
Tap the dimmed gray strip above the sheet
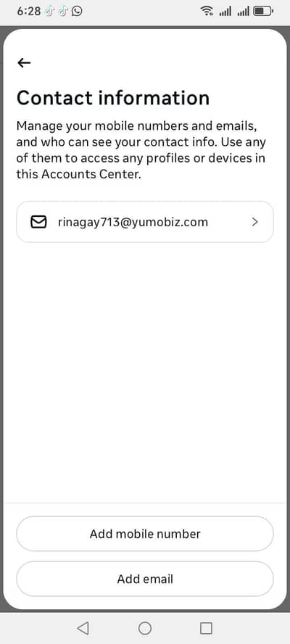[144, 28]
